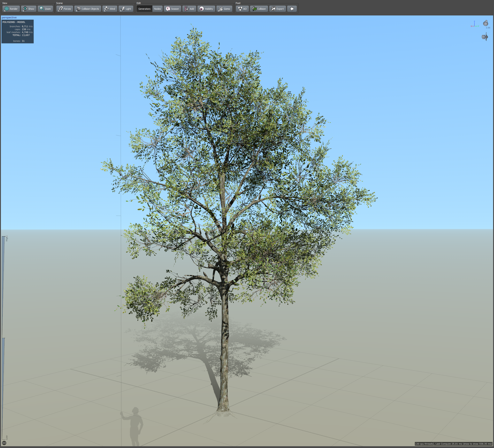Toggle the Visibility eye button
The image size is (494, 448).
tap(206, 9)
